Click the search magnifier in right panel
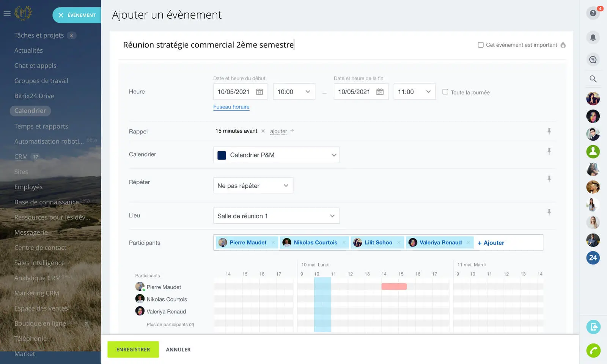 pyautogui.click(x=593, y=79)
